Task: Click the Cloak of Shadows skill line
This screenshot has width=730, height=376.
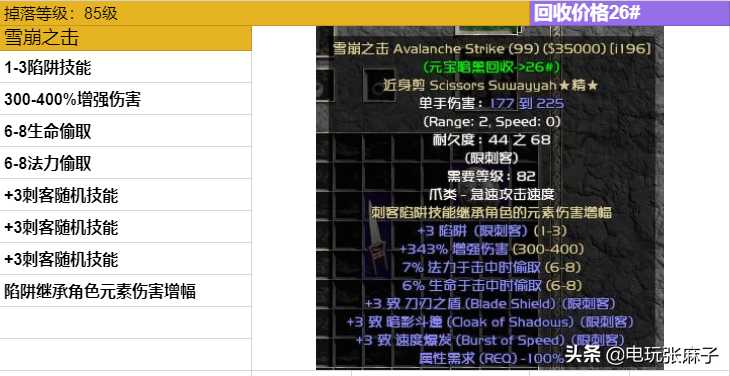Action: [x=491, y=322]
